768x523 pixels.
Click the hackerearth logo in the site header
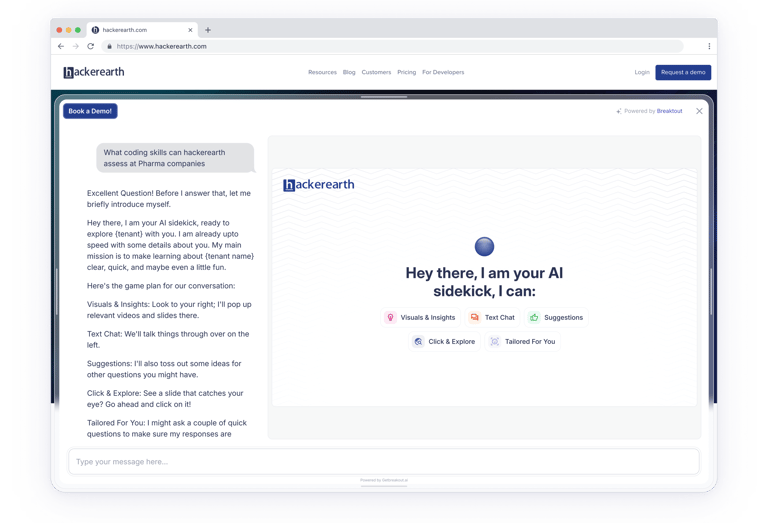[x=94, y=72]
